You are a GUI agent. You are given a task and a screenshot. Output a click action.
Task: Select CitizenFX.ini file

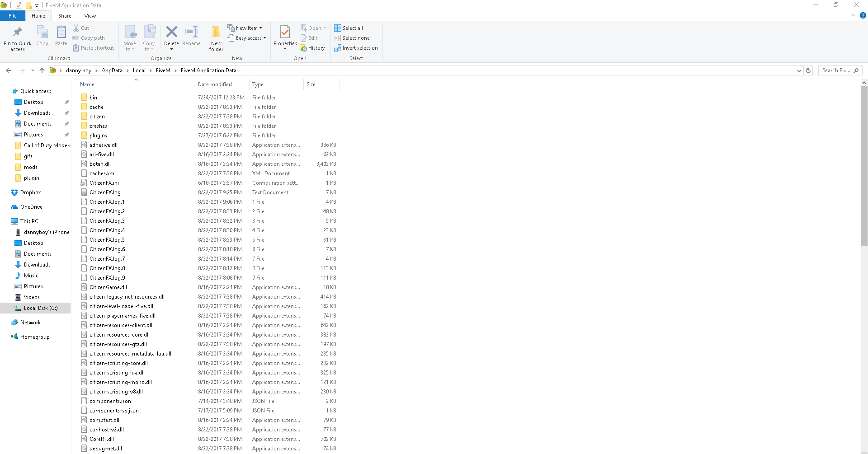(x=104, y=183)
